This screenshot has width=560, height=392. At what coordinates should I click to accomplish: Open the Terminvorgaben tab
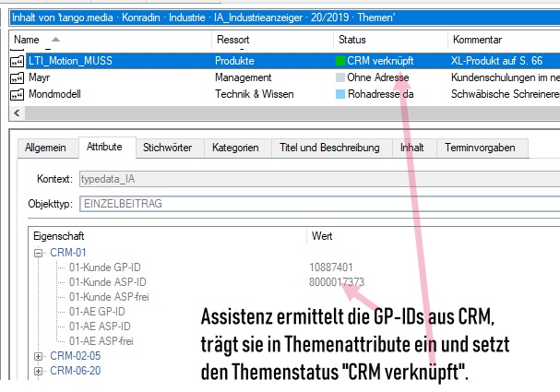482,148
